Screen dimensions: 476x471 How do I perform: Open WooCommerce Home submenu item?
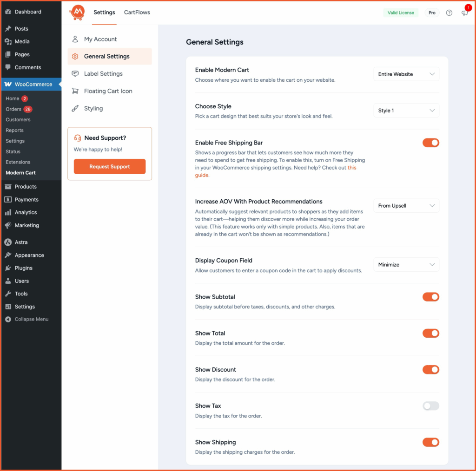coord(13,98)
